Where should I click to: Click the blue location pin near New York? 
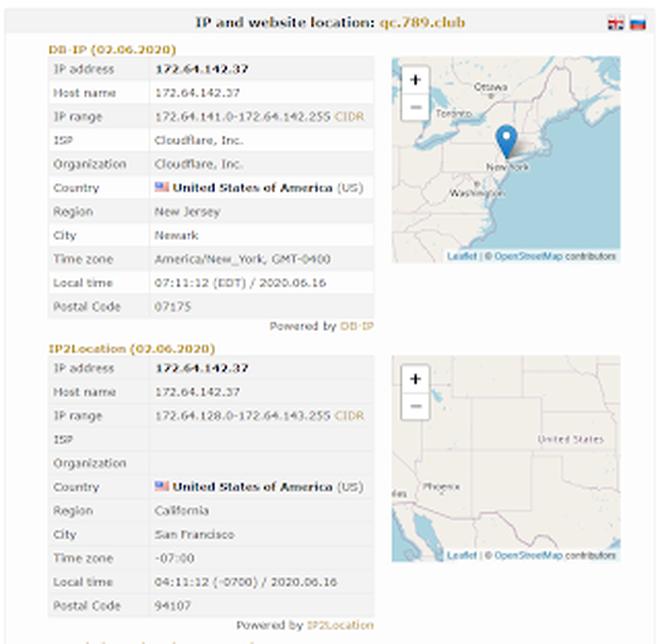(x=507, y=142)
